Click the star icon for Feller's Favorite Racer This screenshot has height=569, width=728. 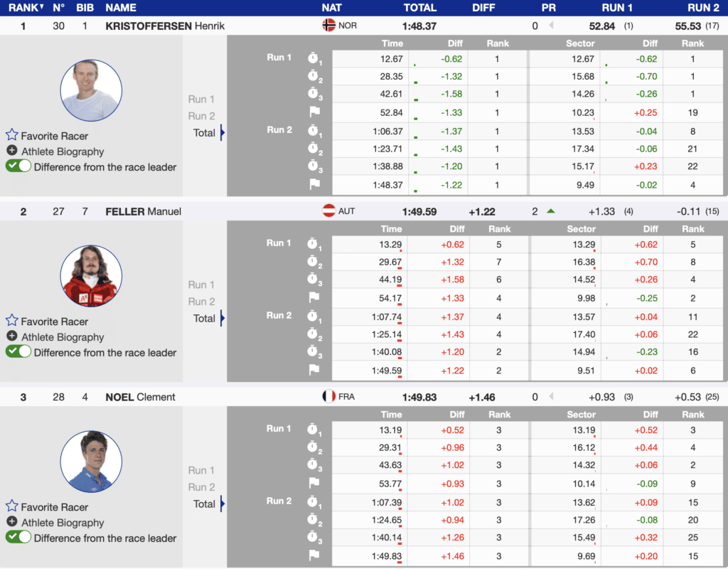[12, 321]
